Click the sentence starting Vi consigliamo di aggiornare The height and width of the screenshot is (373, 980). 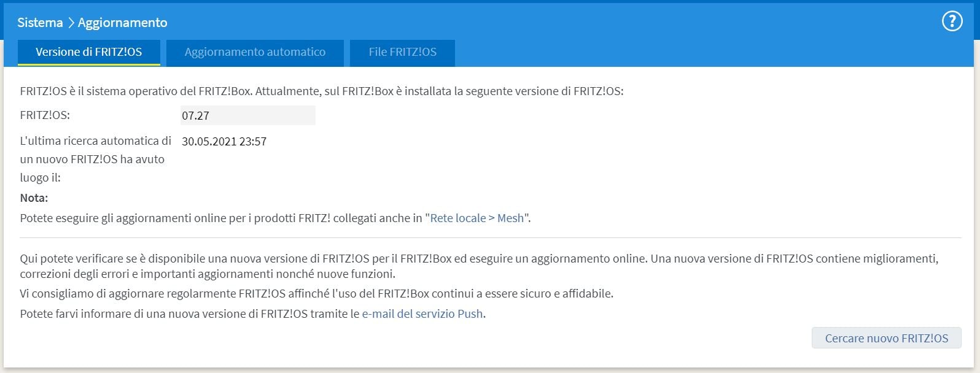316,293
